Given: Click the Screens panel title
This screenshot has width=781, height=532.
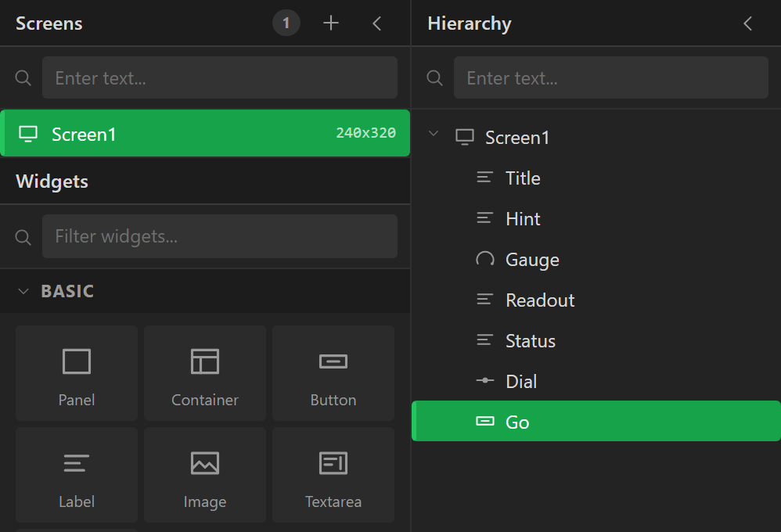Looking at the screenshot, I should point(49,23).
